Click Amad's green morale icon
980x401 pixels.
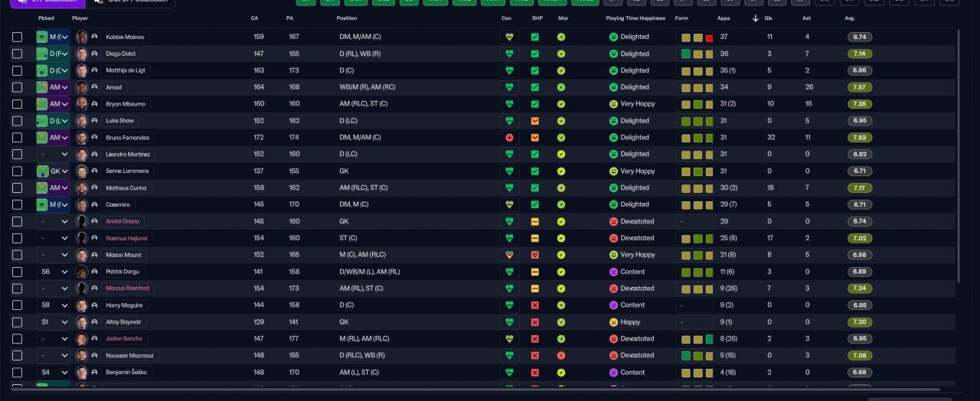561,87
